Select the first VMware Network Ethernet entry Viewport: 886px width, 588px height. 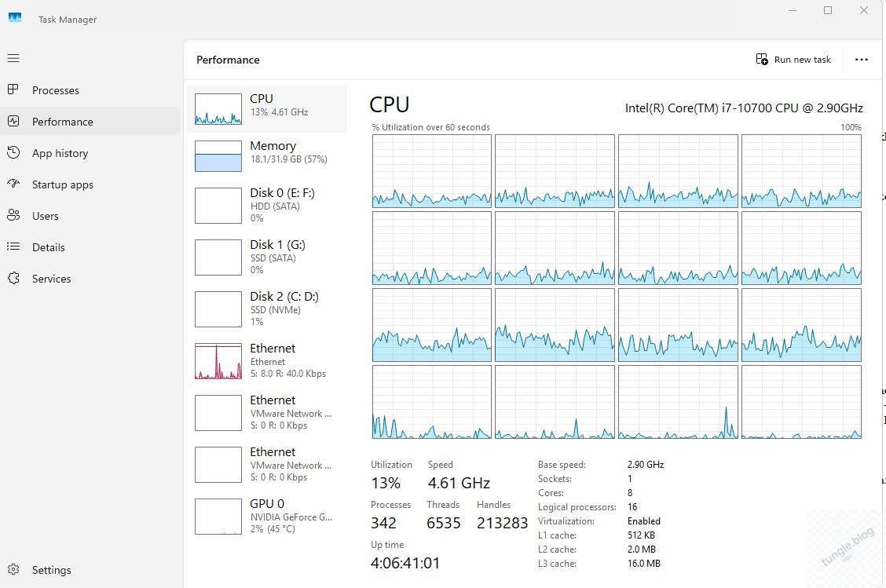click(x=267, y=413)
